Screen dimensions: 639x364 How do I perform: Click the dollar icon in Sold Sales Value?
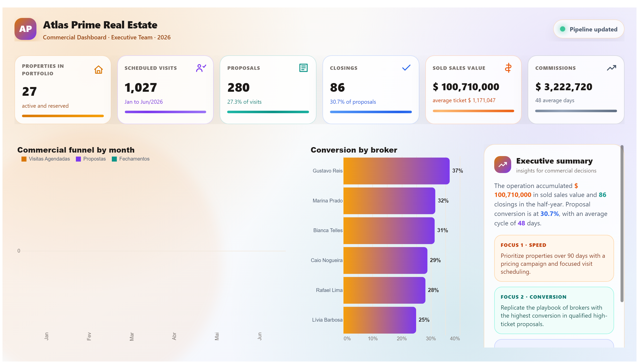point(508,68)
